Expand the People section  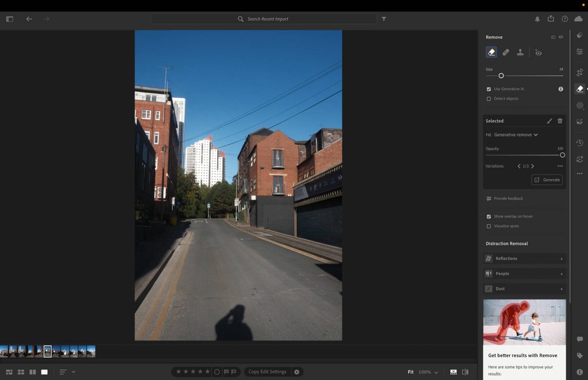524,274
